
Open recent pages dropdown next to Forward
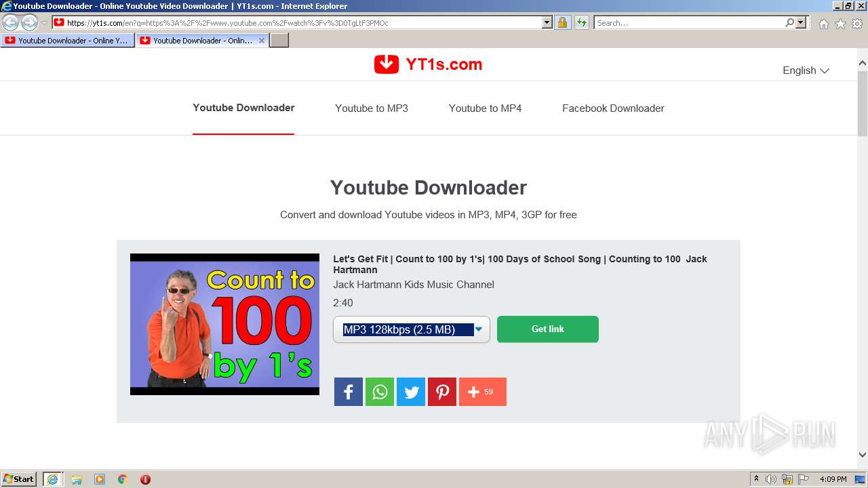click(x=44, y=22)
